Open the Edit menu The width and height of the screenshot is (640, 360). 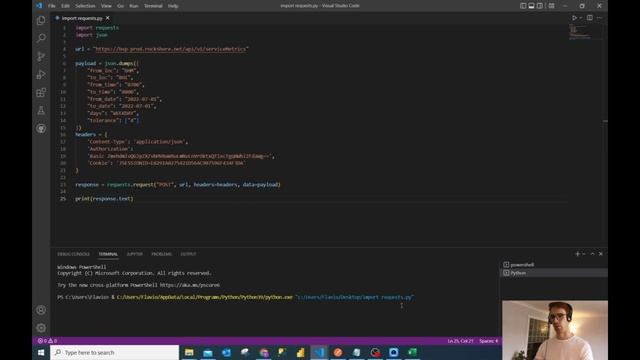point(65,6)
